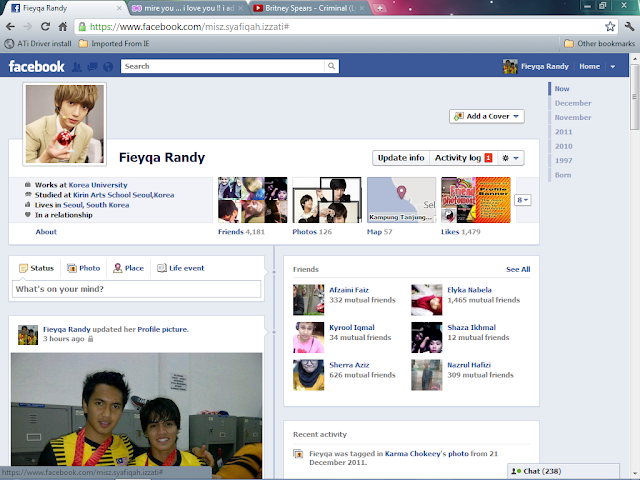The width and height of the screenshot is (640, 480).
Task: Open the Activity log
Action: click(x=463, y=158)
